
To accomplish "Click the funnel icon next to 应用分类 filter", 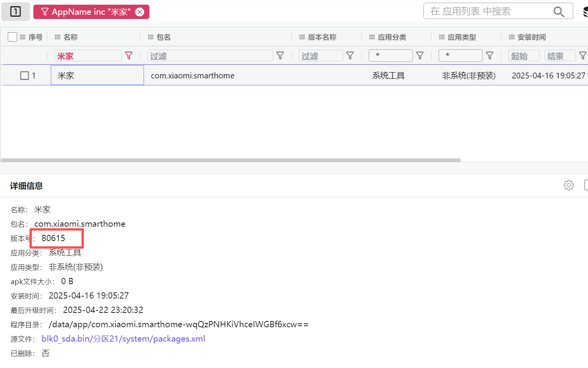I will [420, 56].
